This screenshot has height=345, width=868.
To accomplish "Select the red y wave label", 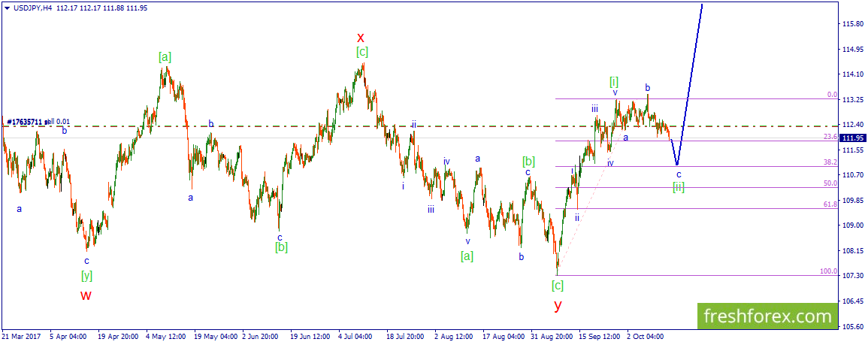I will coord(558,304).
